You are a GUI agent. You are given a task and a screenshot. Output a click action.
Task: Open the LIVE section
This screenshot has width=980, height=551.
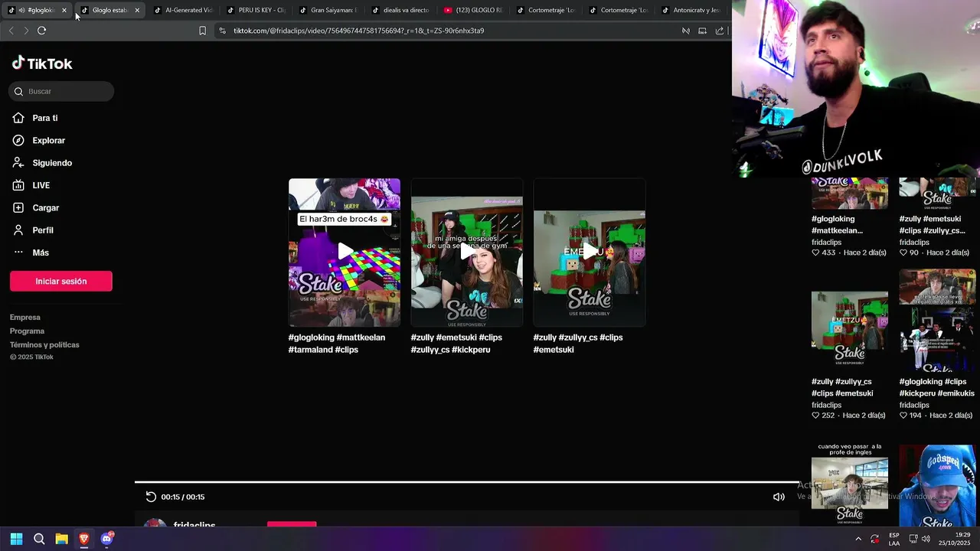coord(41,185)
